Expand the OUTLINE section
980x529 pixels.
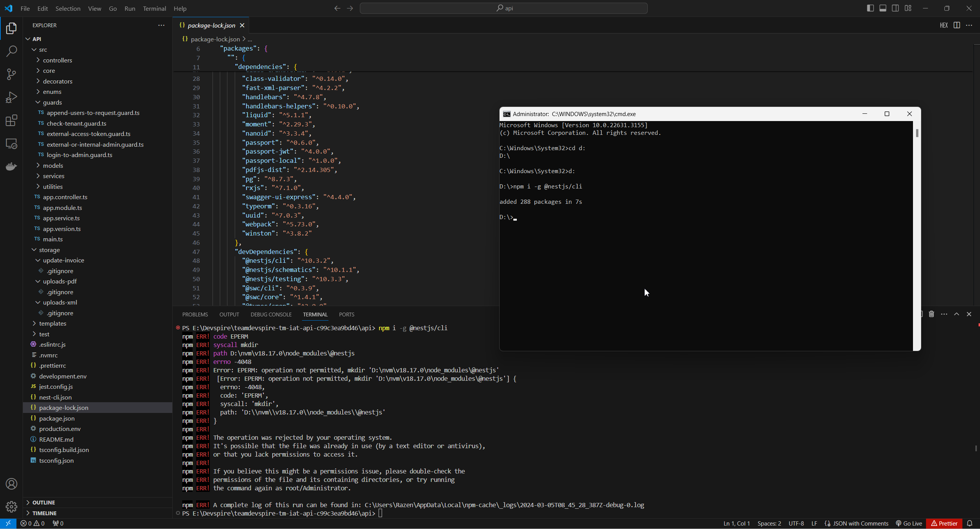tap(43, 502)
